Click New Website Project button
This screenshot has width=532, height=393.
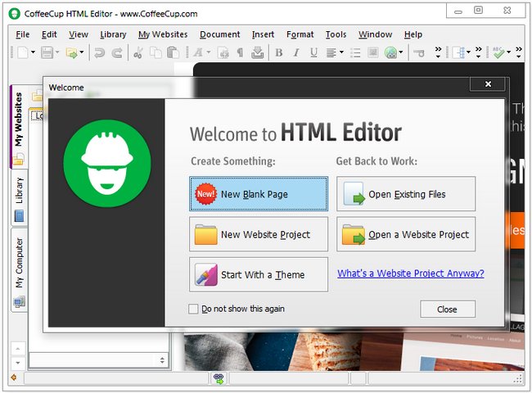[259, 234]
